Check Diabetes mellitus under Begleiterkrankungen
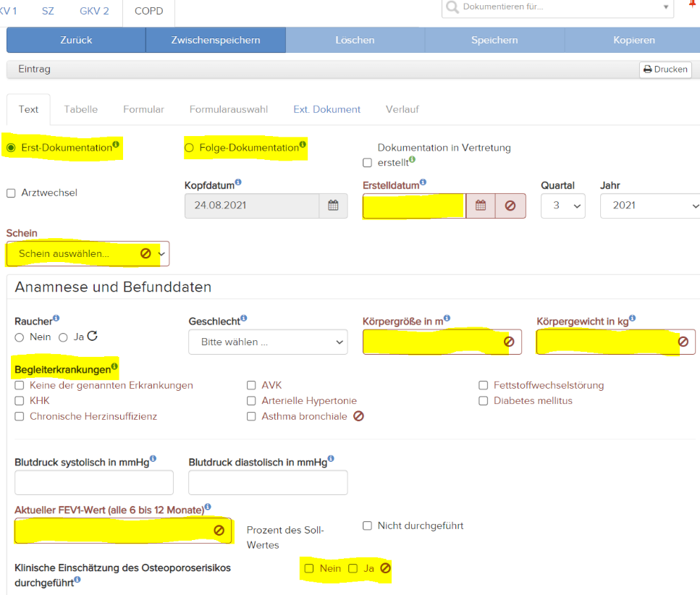This screenshot has width=700, height=595. point(483,400)
